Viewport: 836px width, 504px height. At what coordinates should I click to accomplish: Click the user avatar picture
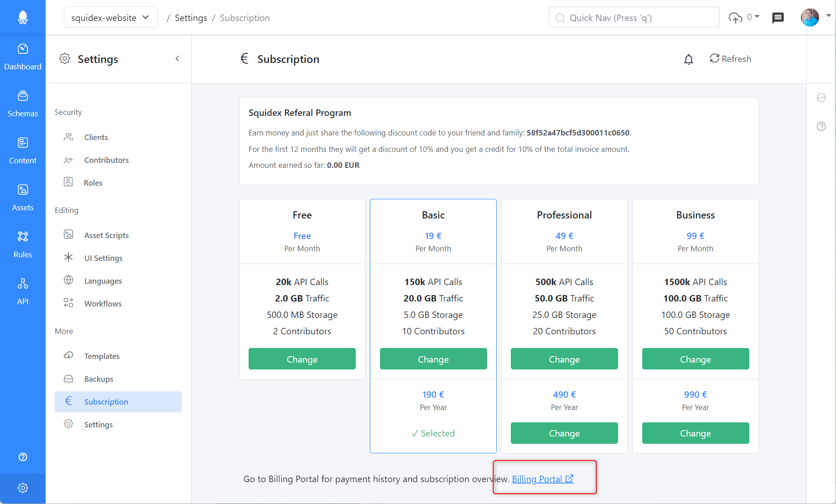click(x=810, y=17)
